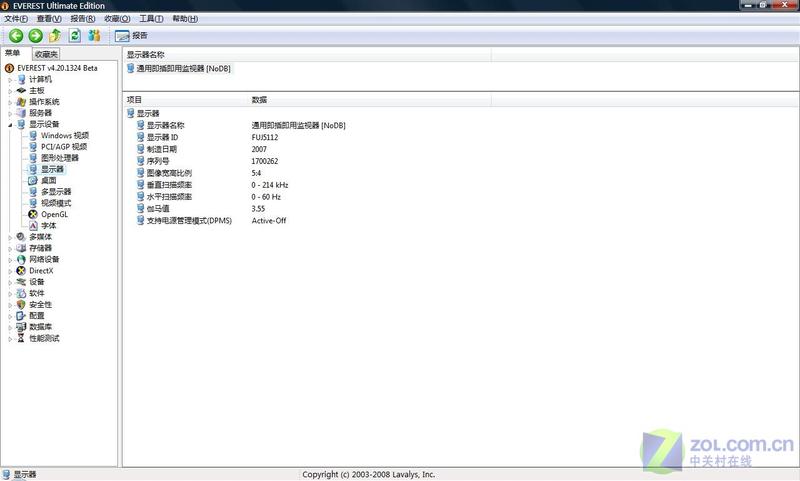800x481 pixels.
Task: Expand the 网络设备 tree node
Action: pos(10,260)
